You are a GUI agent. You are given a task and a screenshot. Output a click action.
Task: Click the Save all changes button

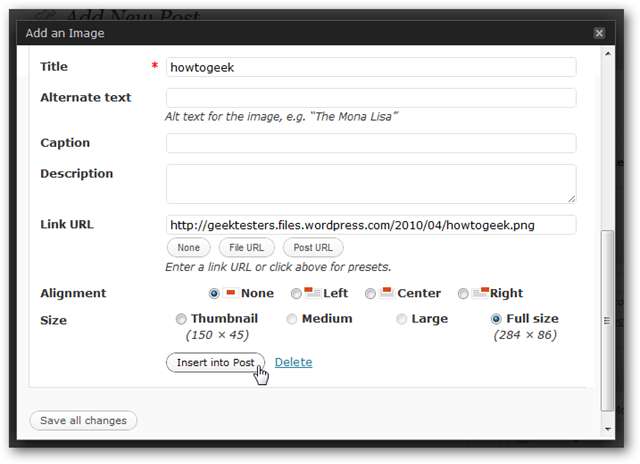(84, 421)
